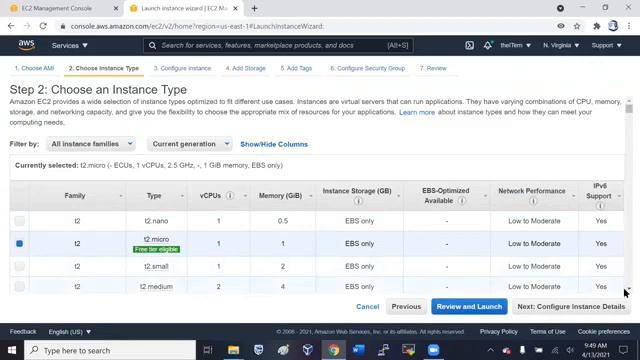This screenshot has width=640, height=360.
Task: Open the Show/Hide Columns link
Action: 274,144
